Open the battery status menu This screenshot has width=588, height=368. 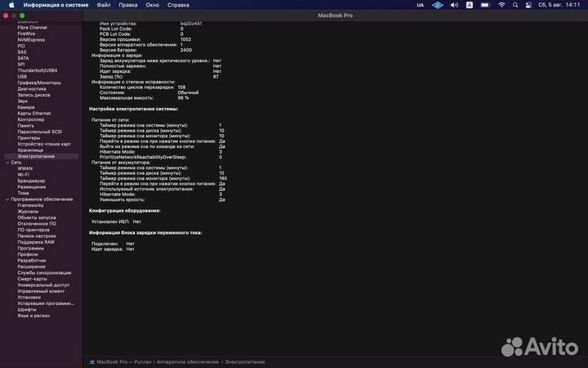(485, 5)
